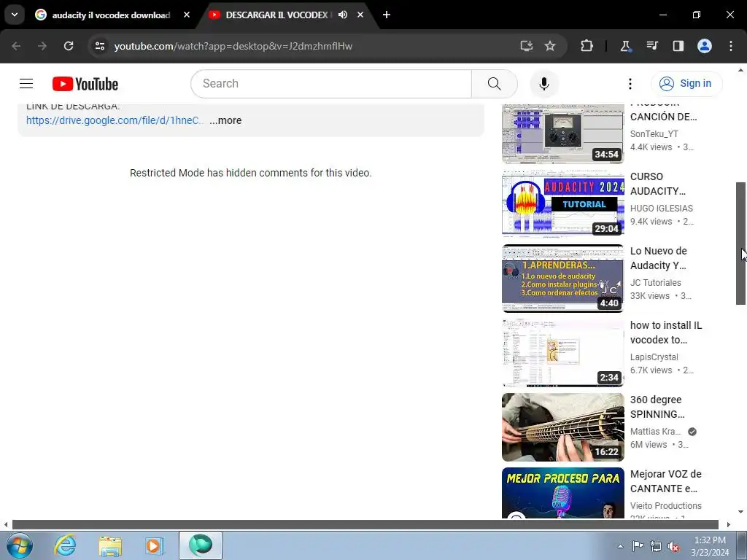
Task: Open how to install IL vocodex video title
Action: click(x=665, y=332)
